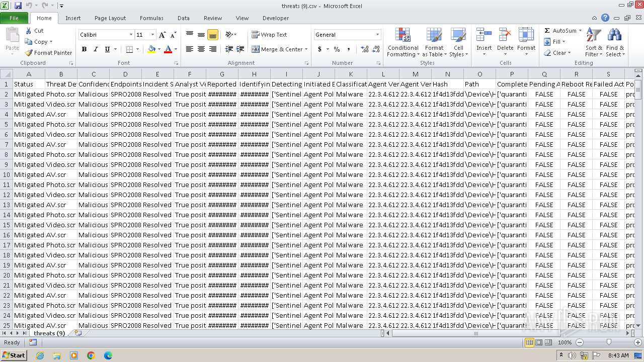The width and height of the screenshot is (644, 362).
Task: Click the Insert Worksheet icon
Action: point(77,333)
